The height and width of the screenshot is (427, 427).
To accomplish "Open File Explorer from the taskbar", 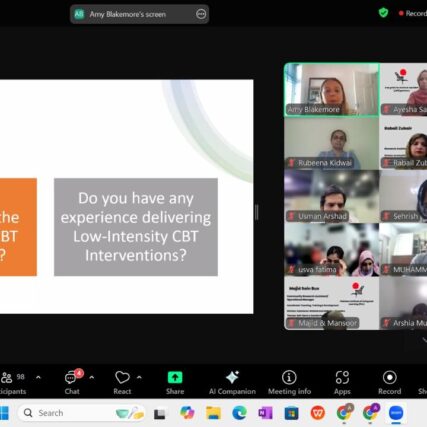I will (x=213, y=413).
